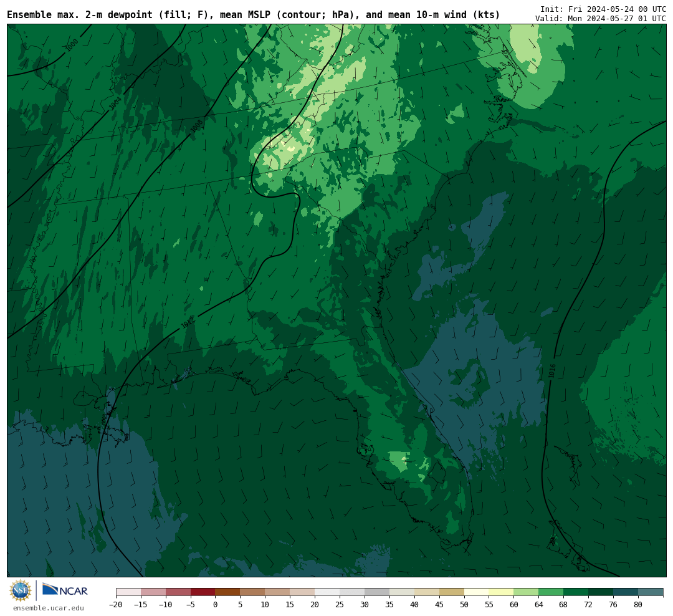Pick the 76 to 80 dark teal swatch

(626, 592)
